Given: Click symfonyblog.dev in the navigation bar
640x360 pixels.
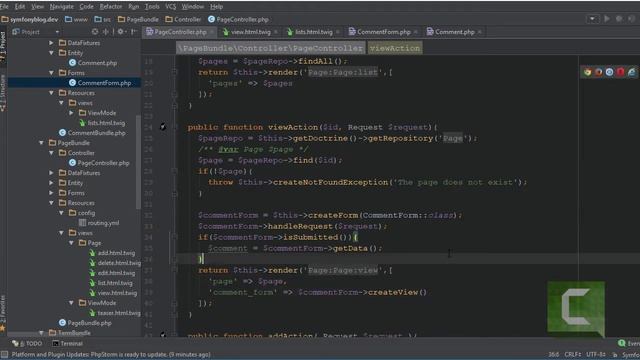Looking at the screenshot, I should click(30, 19).
